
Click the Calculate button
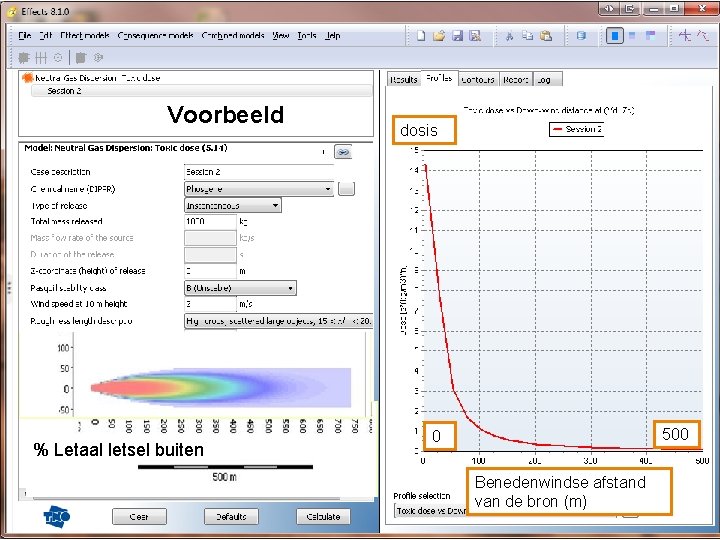click(323, 517)
